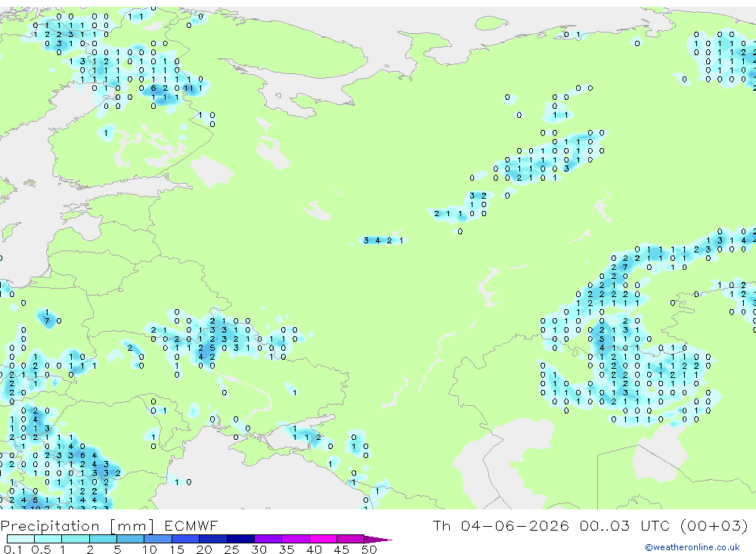Click the ECMWF model label
The image size is (756, 554).
click(191, 525)
